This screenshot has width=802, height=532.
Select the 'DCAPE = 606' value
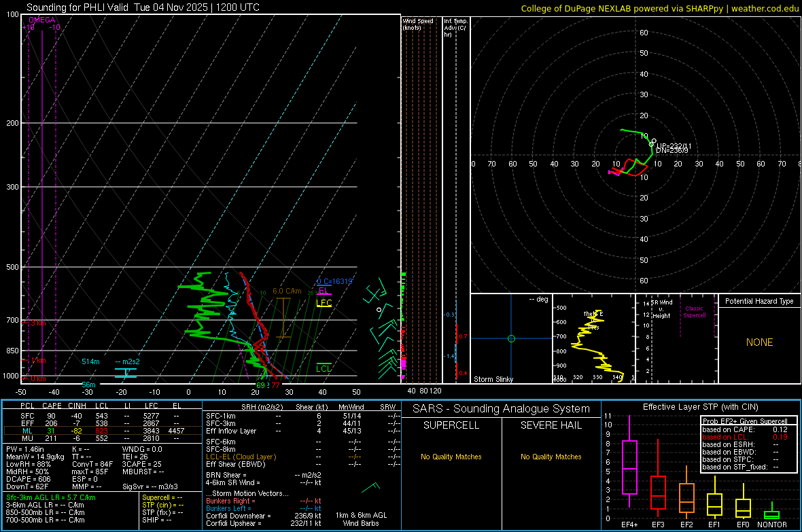(28, 479)
